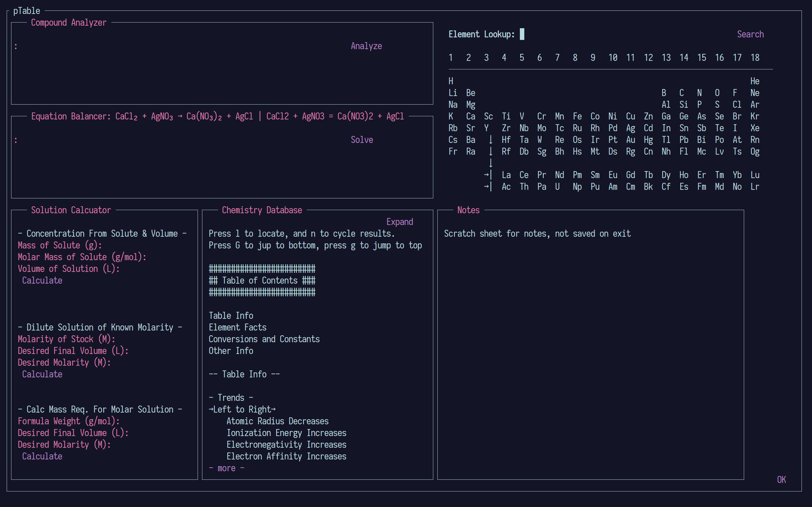This screenshot has height=507, width=812.
Task: Select Hydrogen (H) in the periodic table
Action: coord(451,81)
